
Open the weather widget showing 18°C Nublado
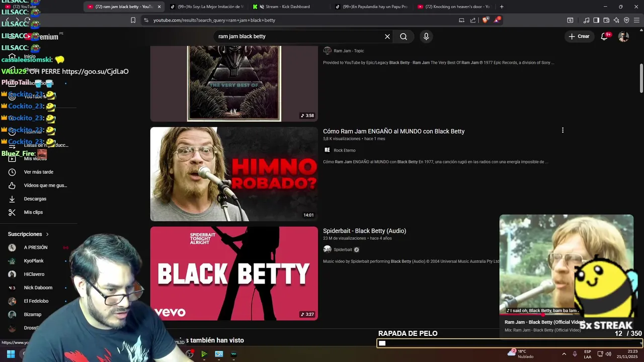click(x=521, y=354)
